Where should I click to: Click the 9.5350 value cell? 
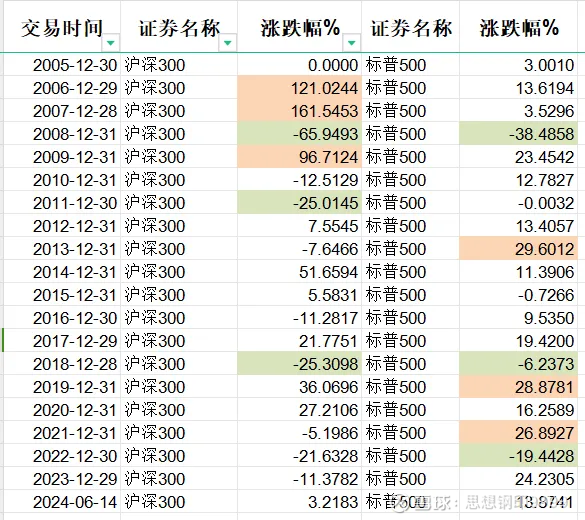[x=519, y=318]
